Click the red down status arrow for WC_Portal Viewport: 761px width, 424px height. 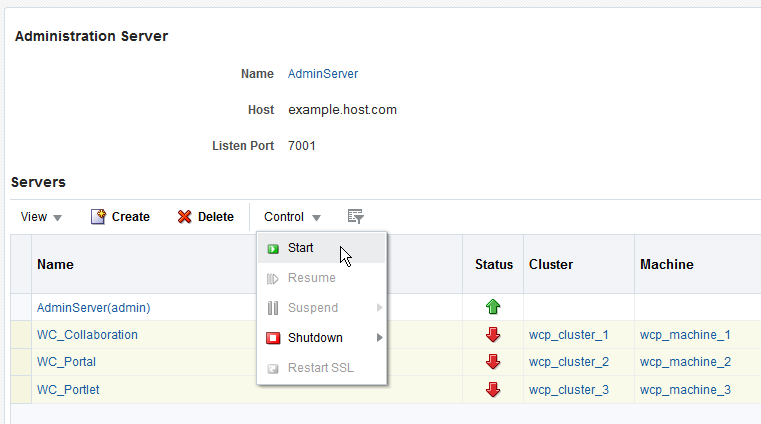tap(493, 362)
